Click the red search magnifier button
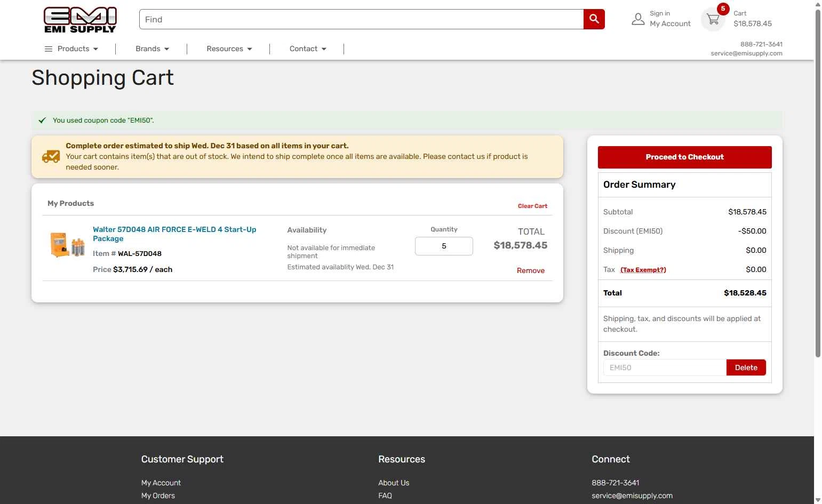822x504 pixels. (594, 19)
